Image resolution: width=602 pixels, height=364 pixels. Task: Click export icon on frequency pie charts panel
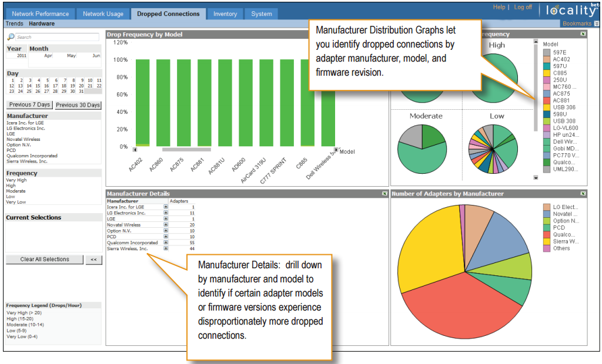[x=583, y=35]
